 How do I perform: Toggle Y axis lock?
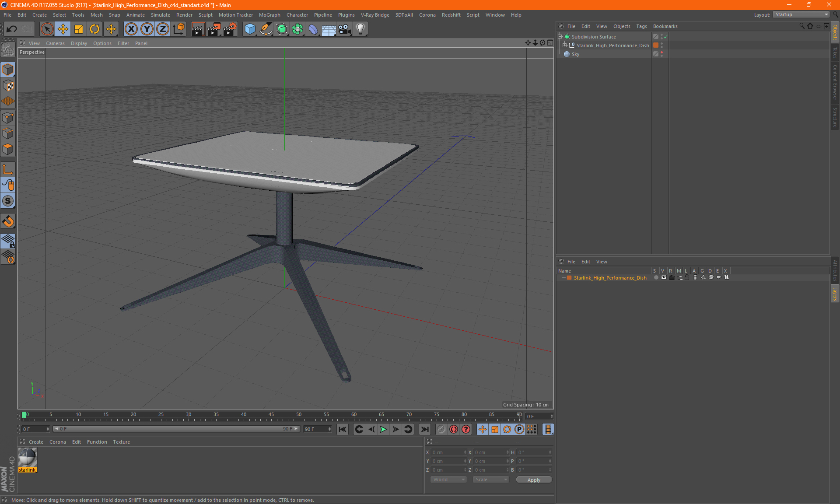[147, 29]
